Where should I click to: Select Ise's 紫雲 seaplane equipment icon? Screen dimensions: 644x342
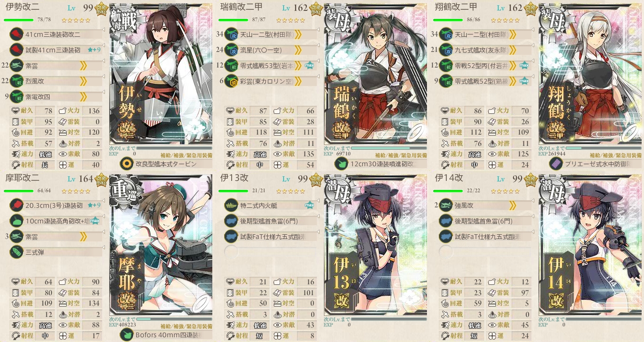pyautogui.click(x=16, y=65)
